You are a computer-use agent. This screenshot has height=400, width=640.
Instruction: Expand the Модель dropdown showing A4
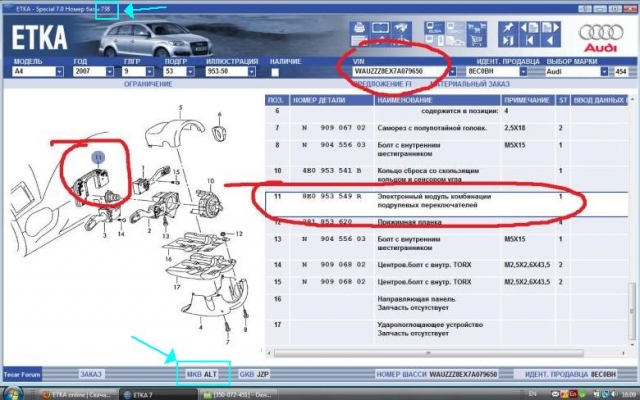click(x=60, y=71)
